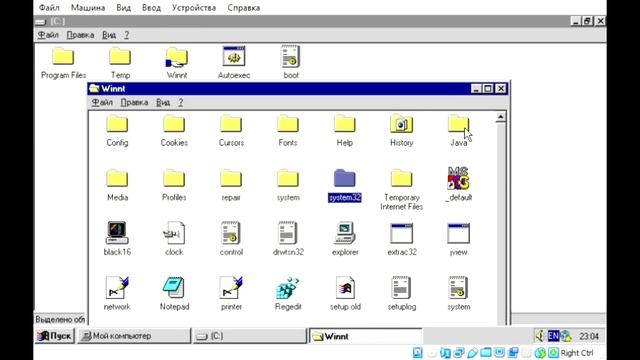Click the Winnt taskbar button
Viewport: 640px width, 360px height.
[366, 336]
